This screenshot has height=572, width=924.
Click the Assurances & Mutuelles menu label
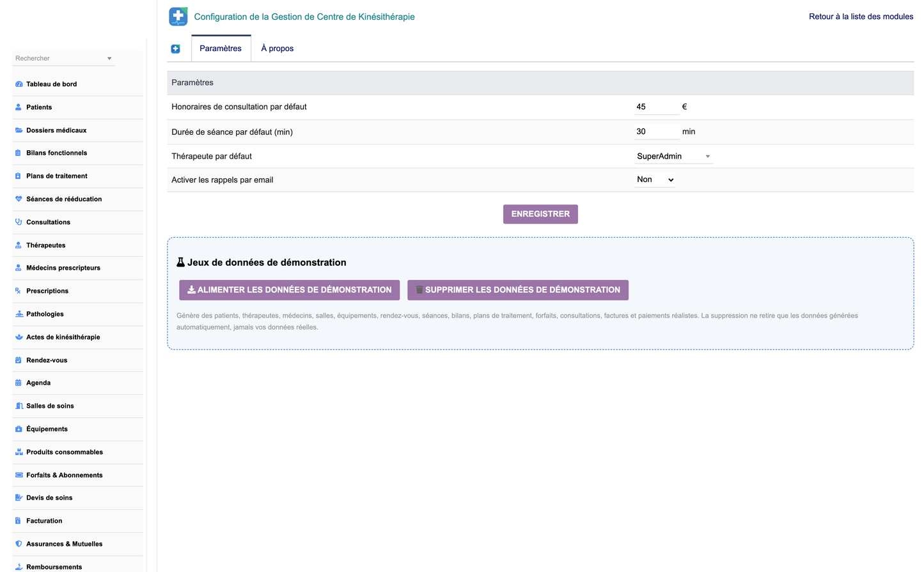[x=65, y=544]
